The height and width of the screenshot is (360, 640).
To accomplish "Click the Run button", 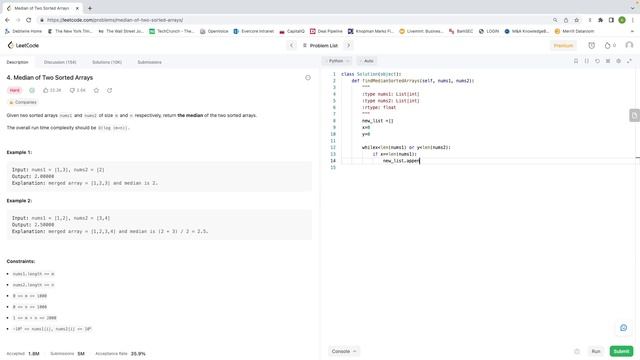I will (x=596, y=351).
